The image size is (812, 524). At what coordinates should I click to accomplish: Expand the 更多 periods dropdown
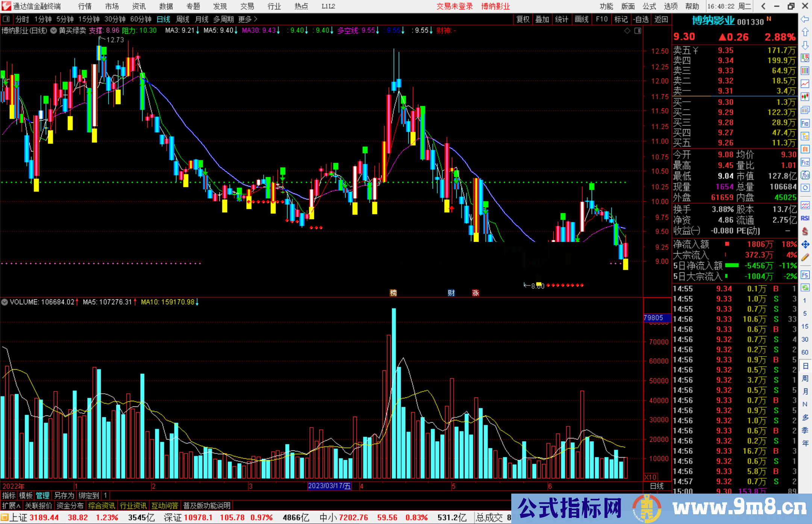tap(248, 19)
